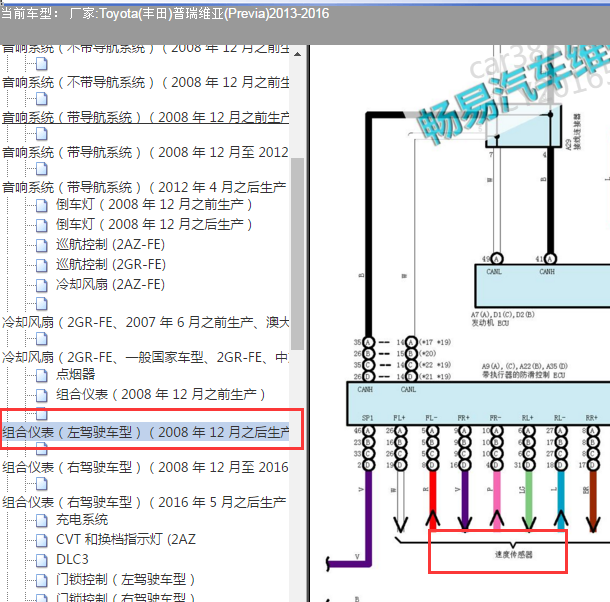The image size is (610, 602).
Task: Click the page icon next to 巡航控制 (2GR-FE)
Action: 42,265
